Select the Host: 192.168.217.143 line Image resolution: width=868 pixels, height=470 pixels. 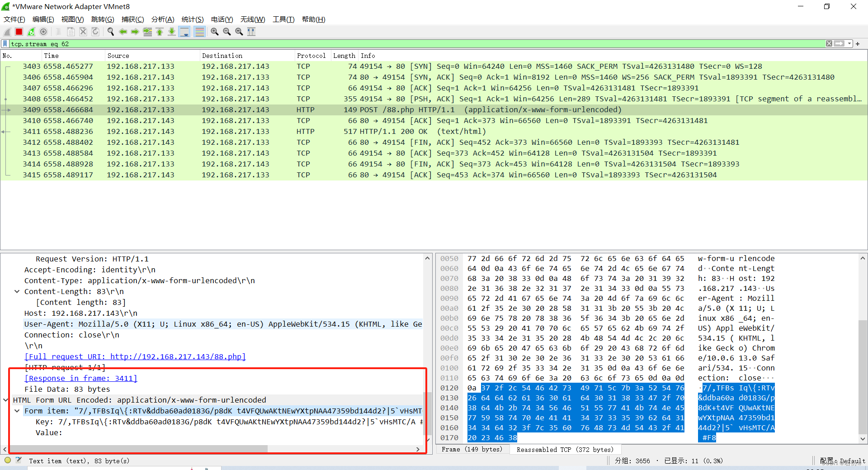tap(81, 313)
